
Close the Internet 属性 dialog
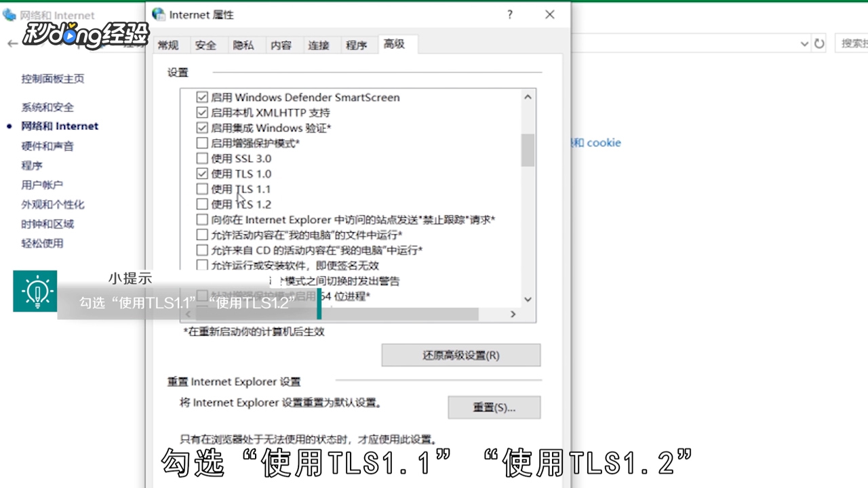pyautogui.click(x=550, y=14)
